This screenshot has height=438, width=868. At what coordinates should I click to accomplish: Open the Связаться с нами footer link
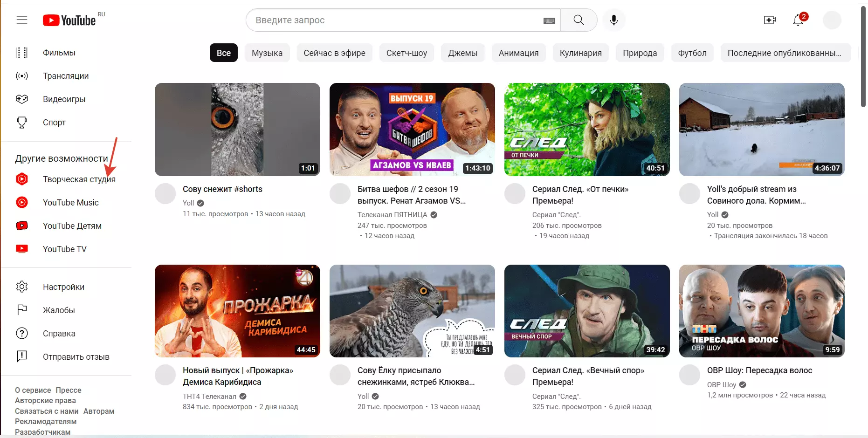[47, 411]
